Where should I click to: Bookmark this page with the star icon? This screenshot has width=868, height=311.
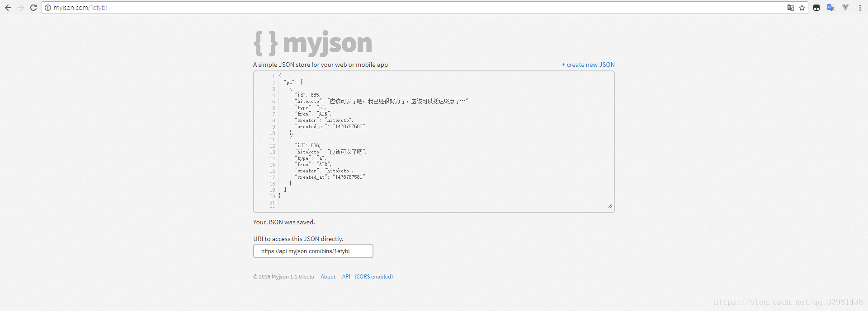click(802, 8)
